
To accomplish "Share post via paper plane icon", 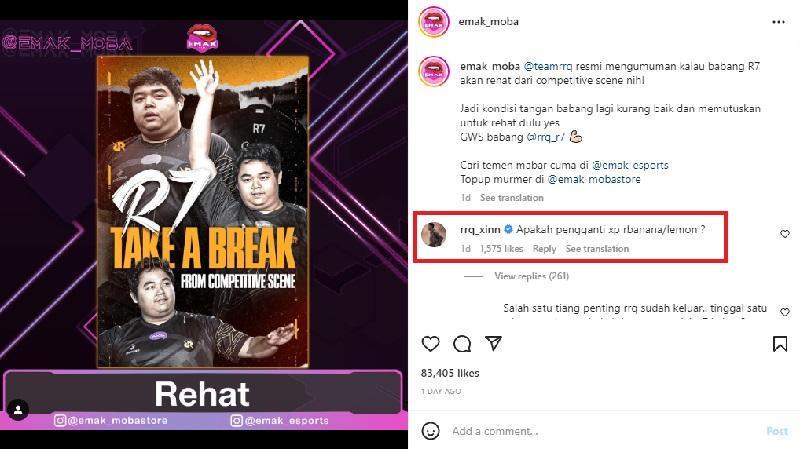I will click(493, 343).
